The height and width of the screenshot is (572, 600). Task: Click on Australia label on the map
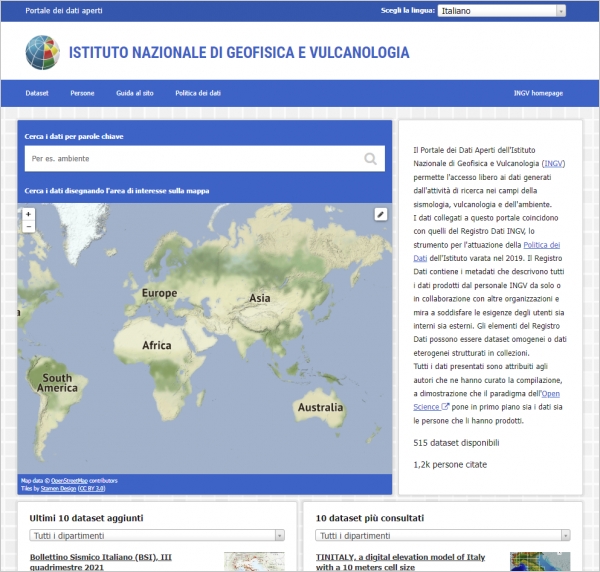(x=320, y=407)
